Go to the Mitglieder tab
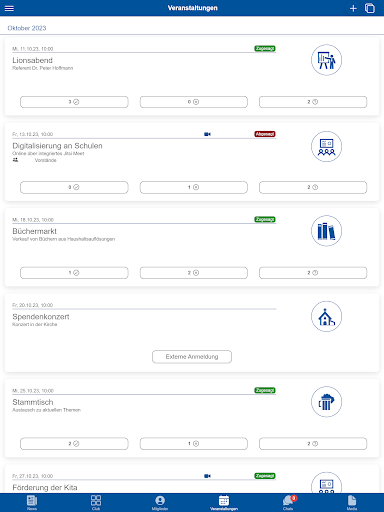Viewport: 384px width, 512px height. click(x=160, y=503)
